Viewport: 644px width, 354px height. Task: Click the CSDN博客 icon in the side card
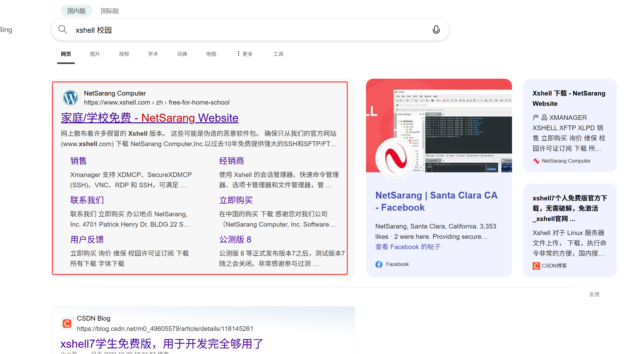click(536, 266)
